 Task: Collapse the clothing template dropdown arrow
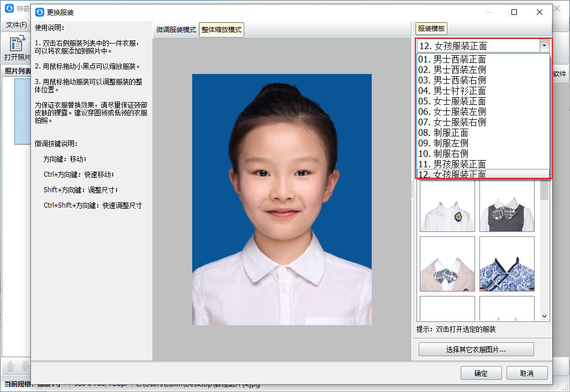tap(545, 46)
